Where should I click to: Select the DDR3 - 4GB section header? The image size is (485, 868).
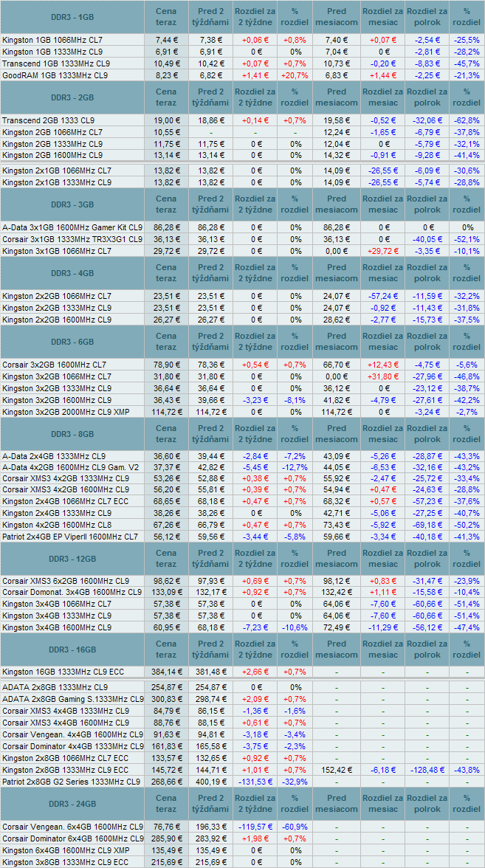pyautogui.click(x=72, y=273)
